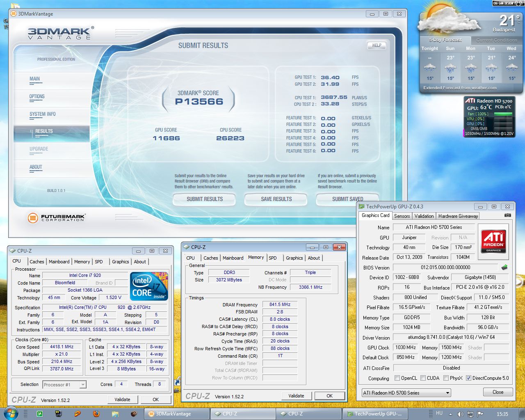Switch to the Sensors tab in GPU-Z
Screen dimensions: 525x420
click(402, 216)
